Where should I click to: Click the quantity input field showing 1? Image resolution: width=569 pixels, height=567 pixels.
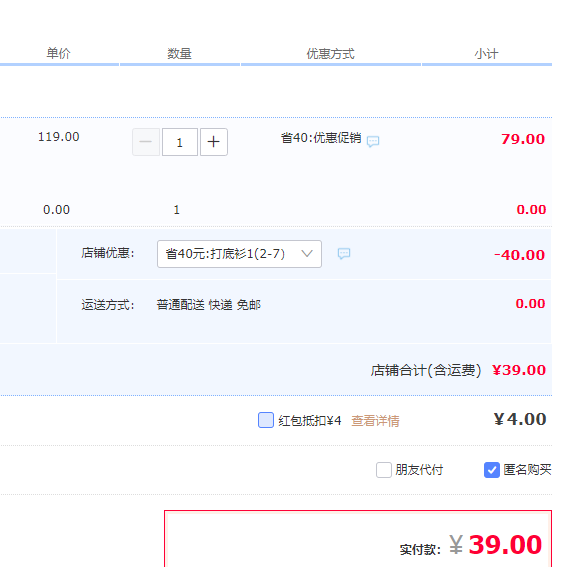(180, 142)
